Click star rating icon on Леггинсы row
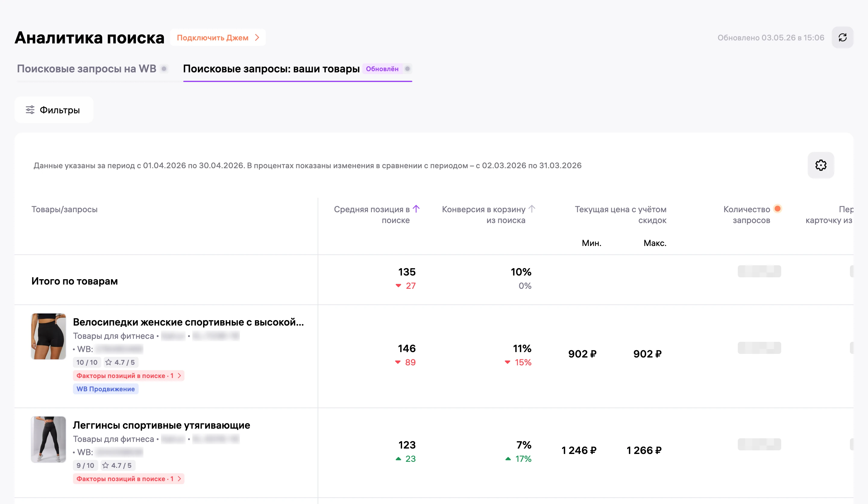Image resolution: width=868 pixels, height=504 pixels. click(106, 465)
